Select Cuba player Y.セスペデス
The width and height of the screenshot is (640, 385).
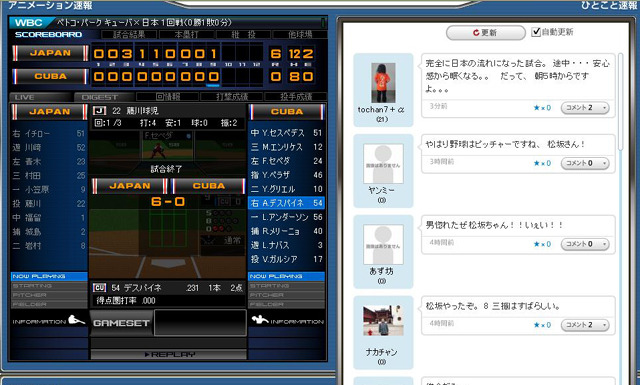point(287,133)
